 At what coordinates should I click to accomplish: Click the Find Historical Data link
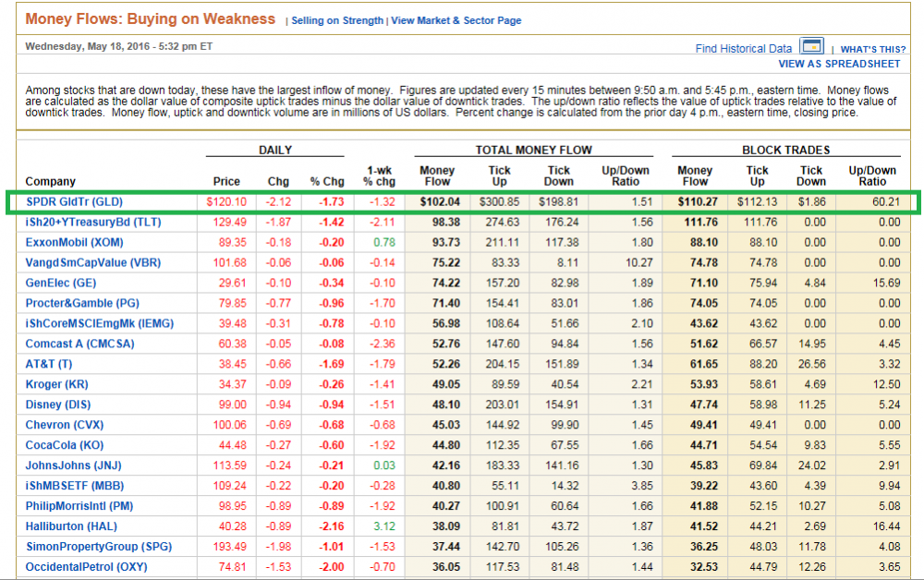pos(743,49)
